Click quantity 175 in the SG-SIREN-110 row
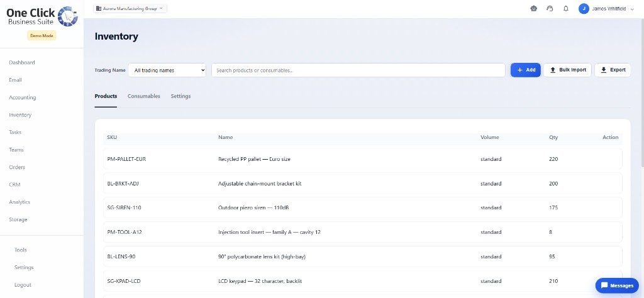This screenshot has height=298, width=644. point(553,207)
